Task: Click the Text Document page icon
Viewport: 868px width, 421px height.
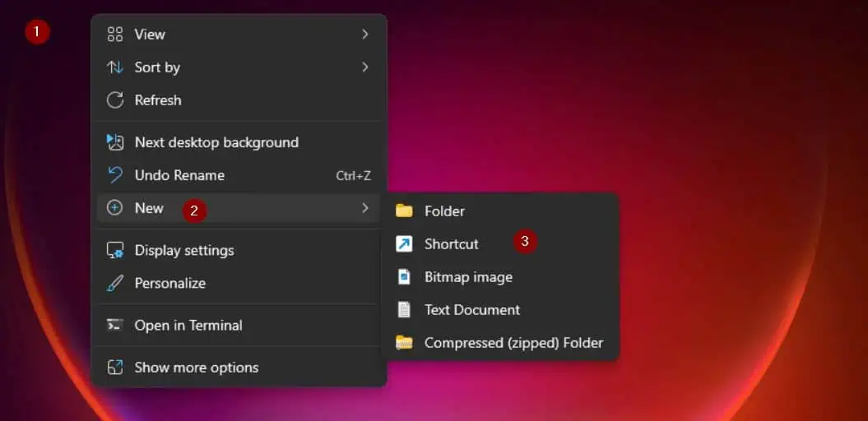Action: pyautogui.click(x=404, y=310)
